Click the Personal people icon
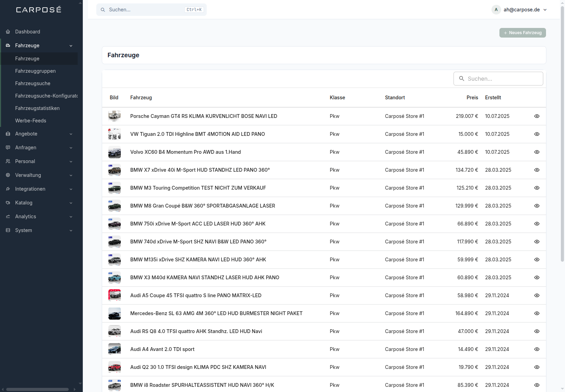This screenshot has height=392, width=565. click(x=8, y=161)
